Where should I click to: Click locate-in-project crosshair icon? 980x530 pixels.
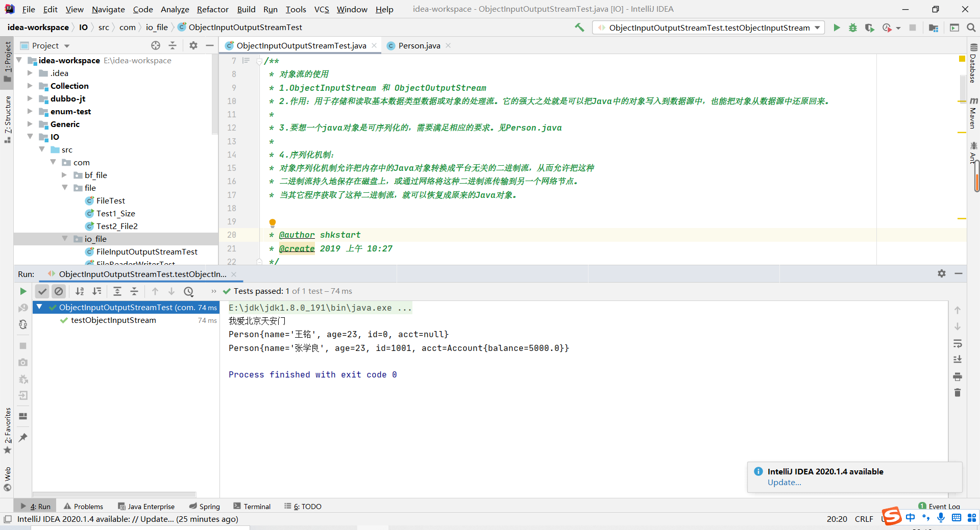click(156, 45)
